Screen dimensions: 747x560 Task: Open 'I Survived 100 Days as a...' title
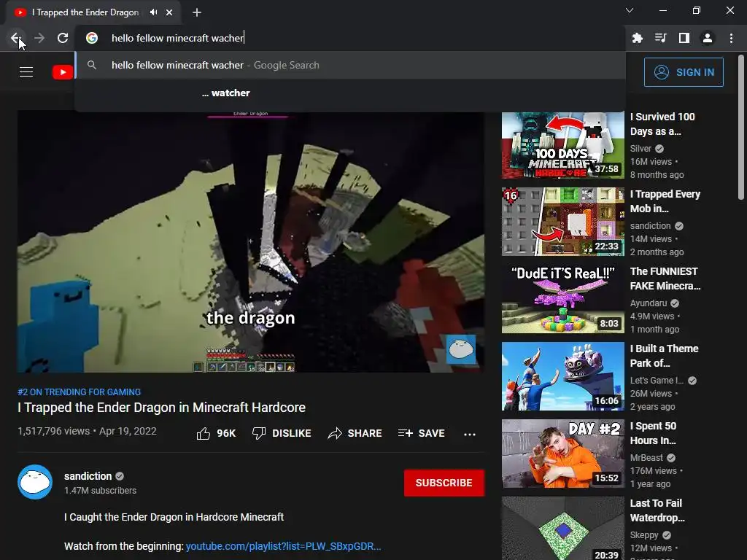pos(662,124)
